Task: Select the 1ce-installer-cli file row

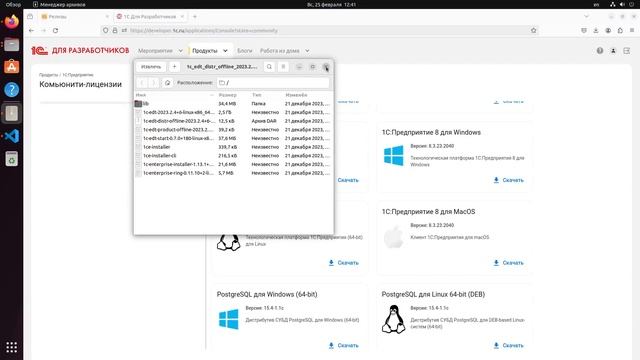Action: 233,156
